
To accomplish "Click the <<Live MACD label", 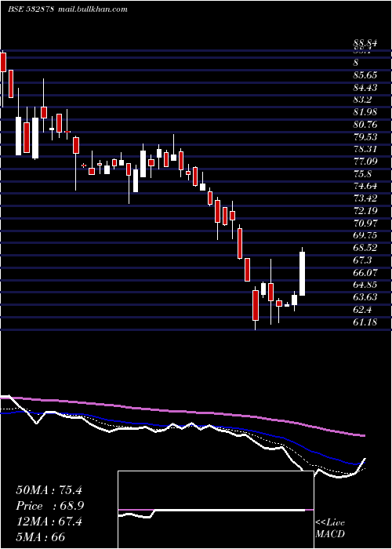I will pos(330,528).
